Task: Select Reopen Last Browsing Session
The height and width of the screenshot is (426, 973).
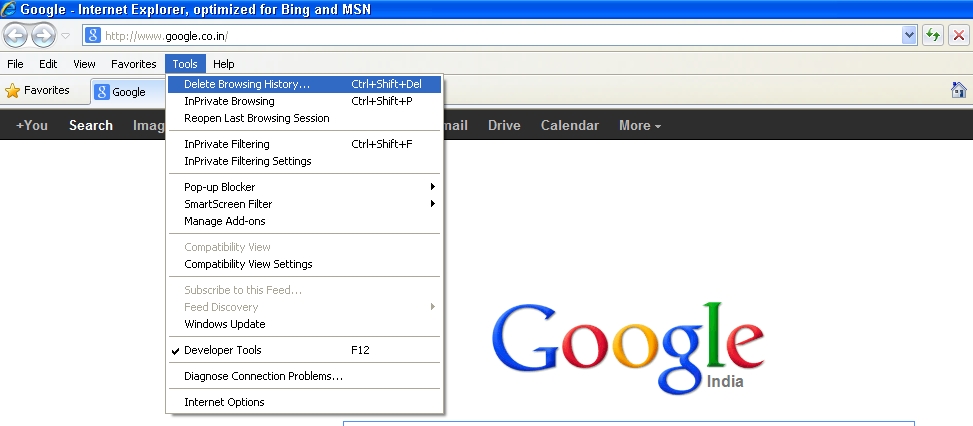Action: 304,118
